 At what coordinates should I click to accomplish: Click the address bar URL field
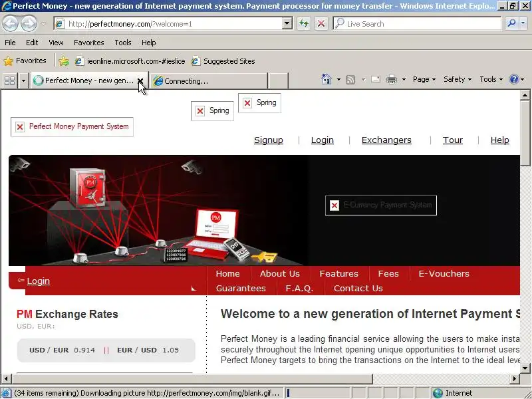[168, 24]
